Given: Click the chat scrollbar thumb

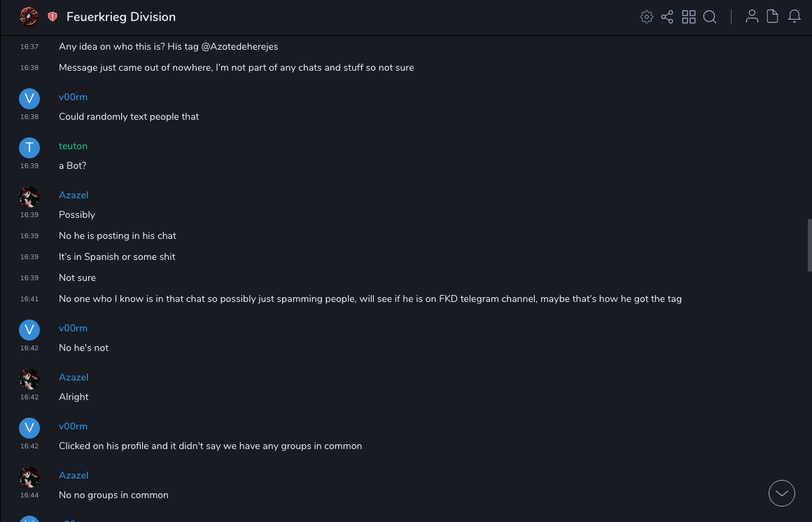Looking at the screenshot, I should point(809,245).
